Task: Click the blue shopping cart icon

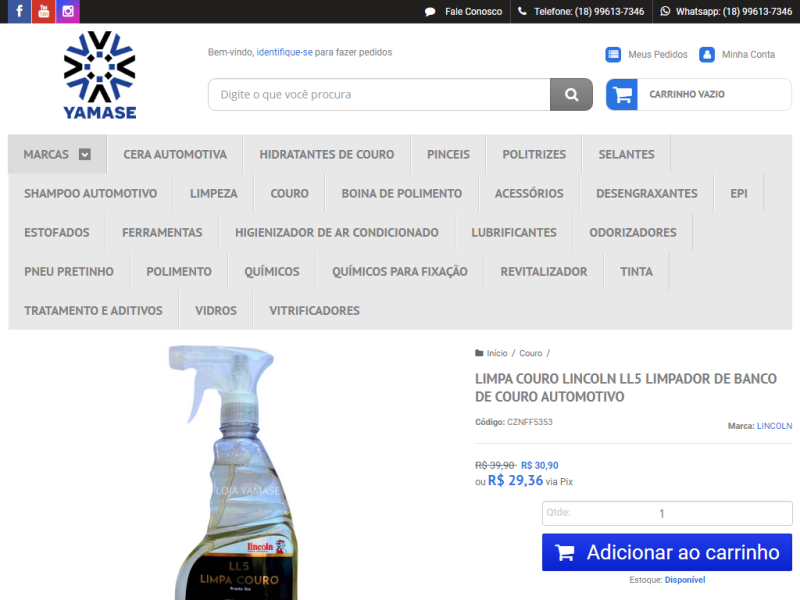Action: tap(622, 94)
